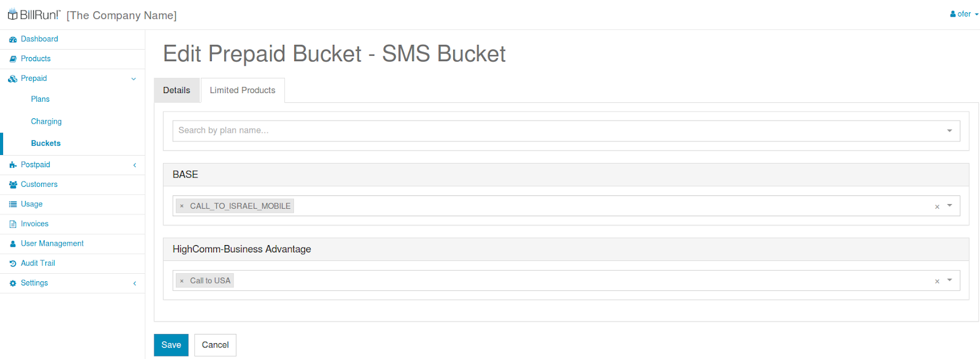
Task: Click the Products book icon
Action: tap(13, 59)
